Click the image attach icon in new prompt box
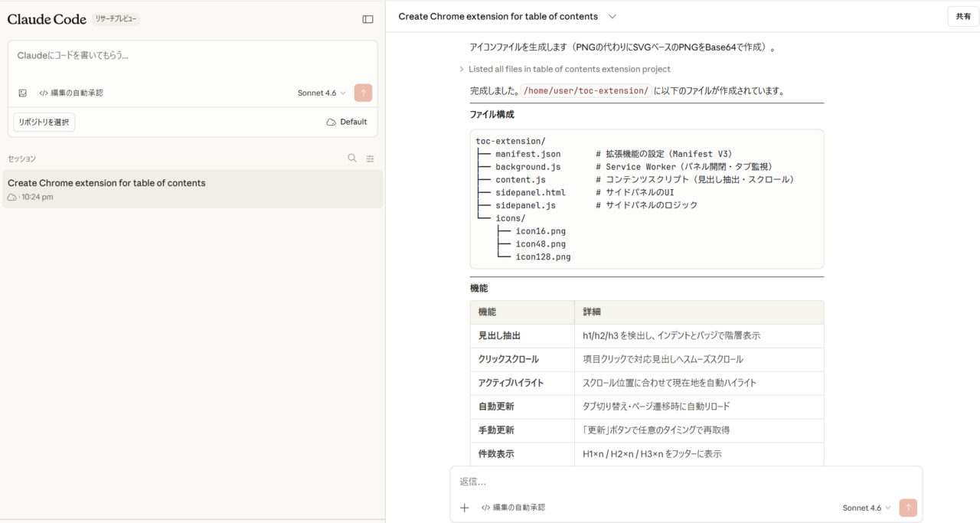This screenshot has width=980, height=523. tap(23, 93)
